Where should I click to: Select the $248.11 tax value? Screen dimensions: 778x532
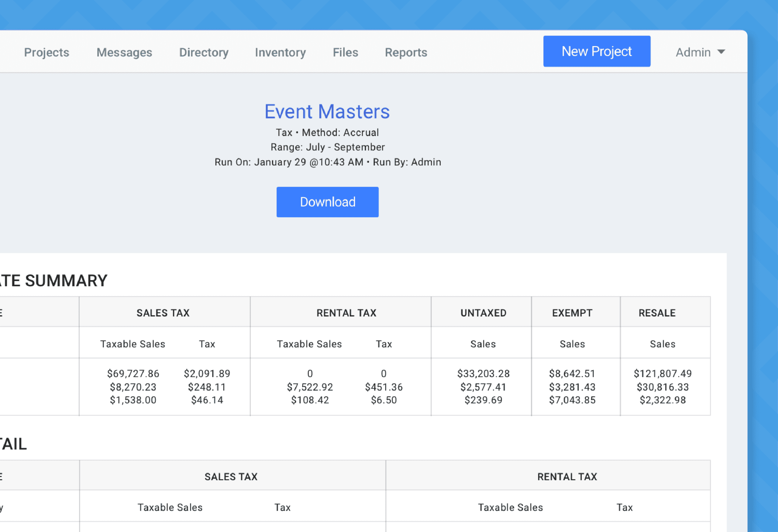207,387
